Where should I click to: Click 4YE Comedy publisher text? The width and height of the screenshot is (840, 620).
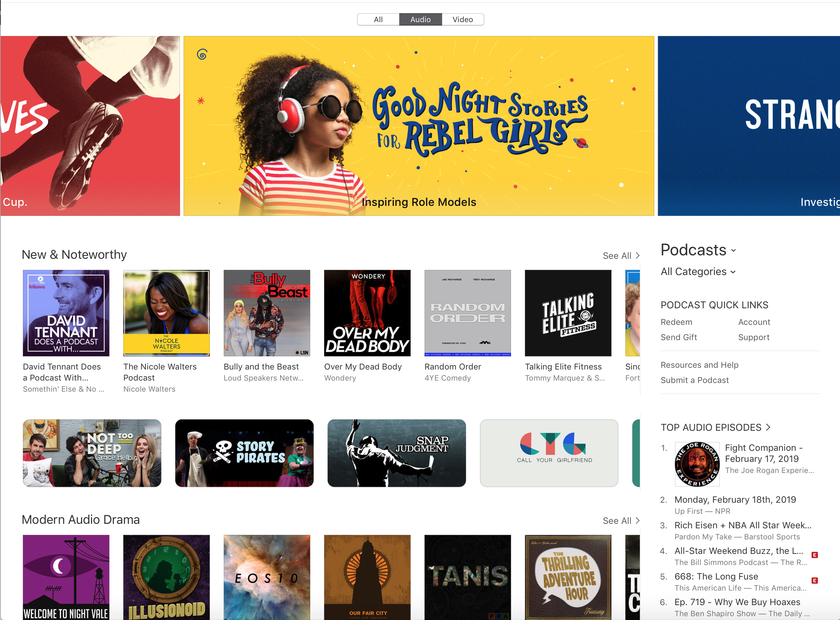448,378
